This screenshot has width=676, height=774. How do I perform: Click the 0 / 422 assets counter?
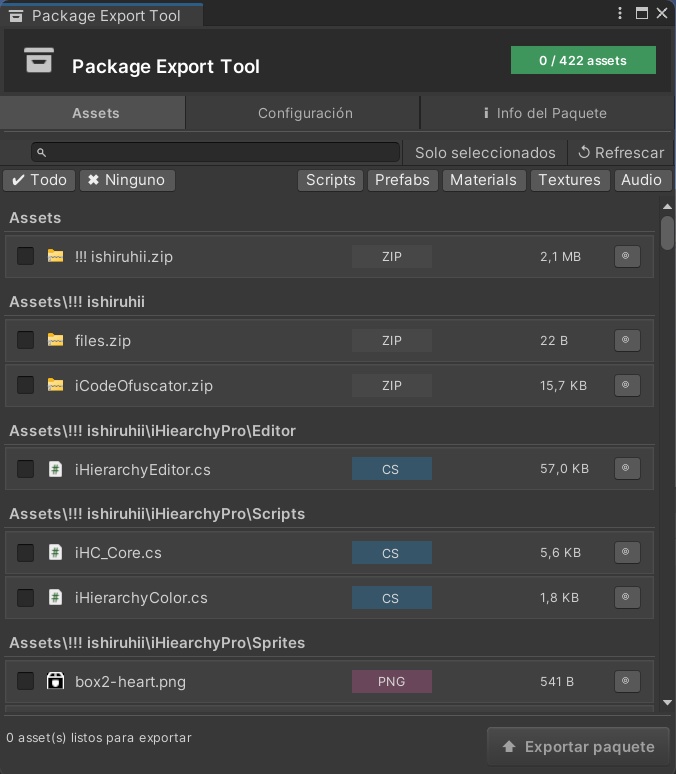coord(583,60)
